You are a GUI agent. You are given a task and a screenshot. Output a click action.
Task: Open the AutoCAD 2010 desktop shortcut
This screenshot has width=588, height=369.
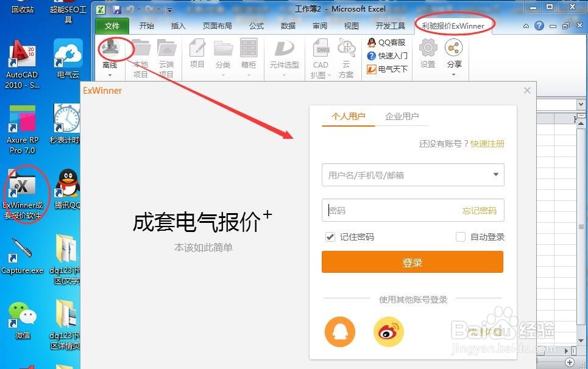click(x=22, y=65)
